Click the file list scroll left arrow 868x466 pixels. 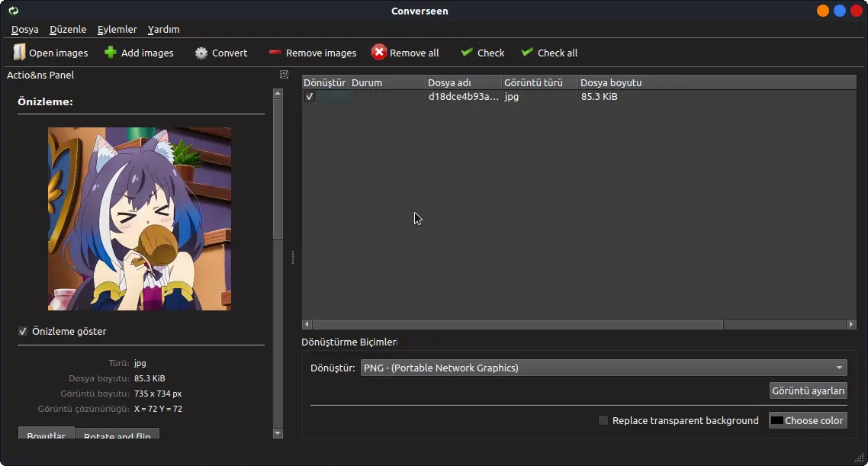point(307,324)
